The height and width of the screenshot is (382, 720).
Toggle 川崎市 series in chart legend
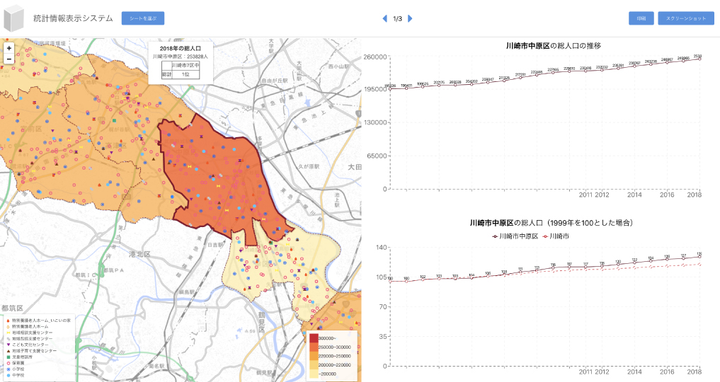[x=556, y=236]
